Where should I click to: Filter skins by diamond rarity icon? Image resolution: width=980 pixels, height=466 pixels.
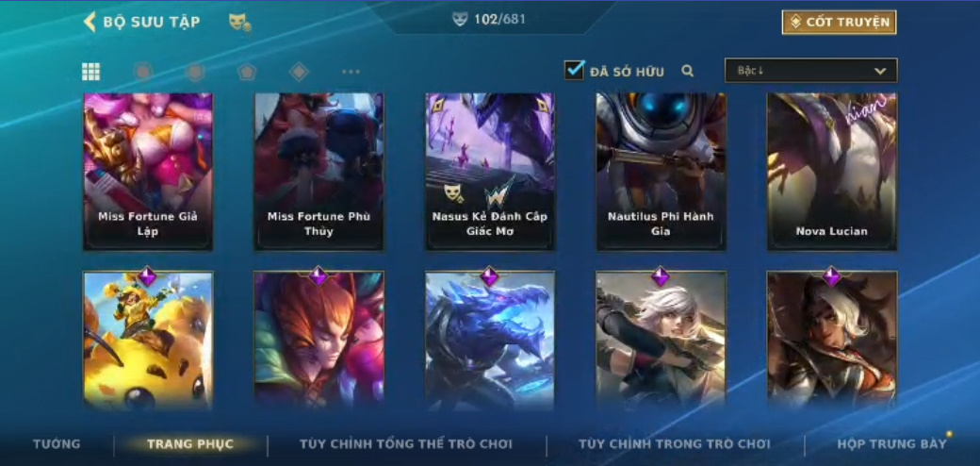(299, 72)
